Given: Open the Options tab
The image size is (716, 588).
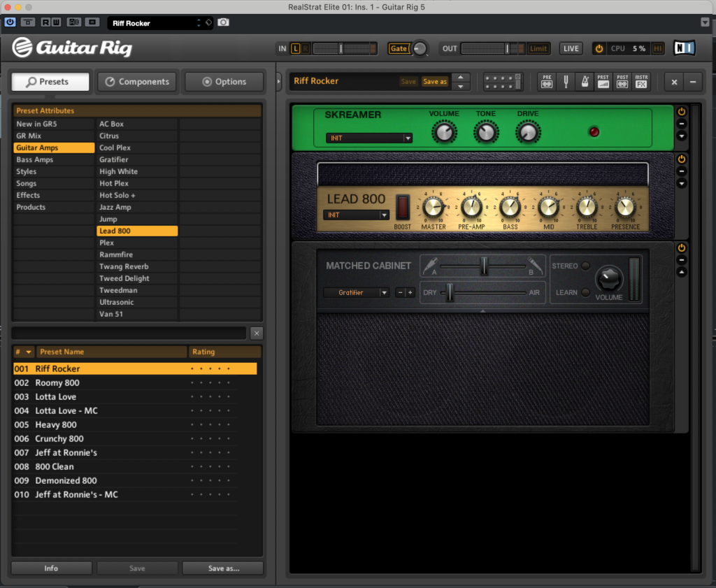Looking at the screenshot, I should 224,82.
